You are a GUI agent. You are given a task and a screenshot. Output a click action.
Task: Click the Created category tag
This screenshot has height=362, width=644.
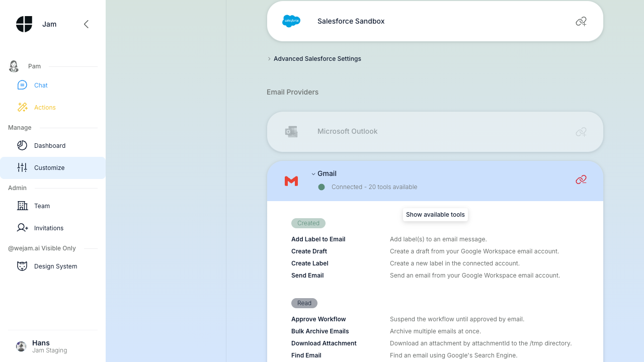(308, 223)
